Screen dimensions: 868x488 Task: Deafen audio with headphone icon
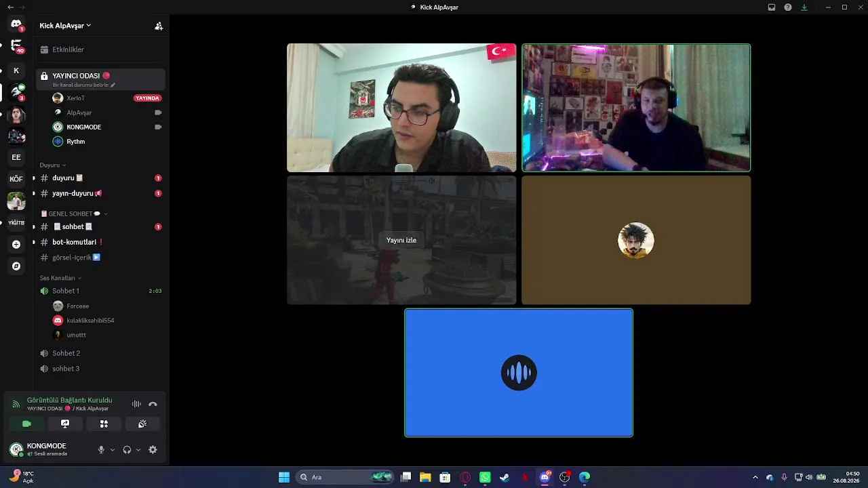(x=127, y=449)
